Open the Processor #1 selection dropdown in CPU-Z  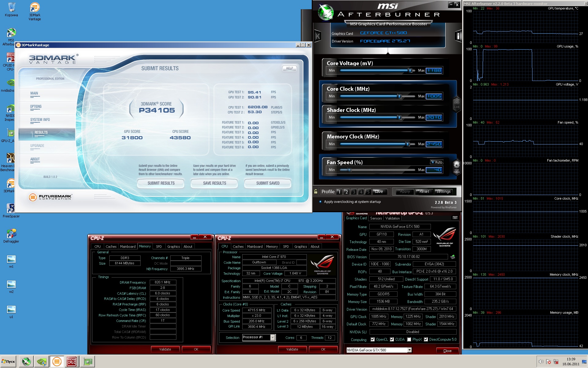tap(273, 337)
